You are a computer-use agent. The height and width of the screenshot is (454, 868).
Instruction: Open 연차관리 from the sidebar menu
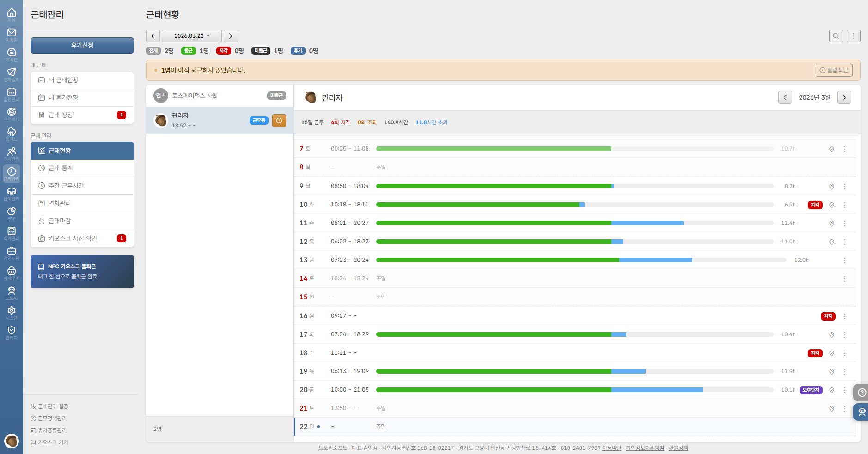tap(82, 203)
